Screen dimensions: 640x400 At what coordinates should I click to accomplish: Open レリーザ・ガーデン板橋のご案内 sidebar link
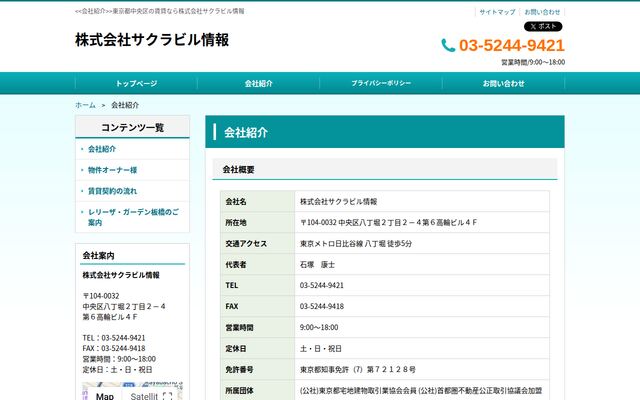(x=133, y=217)
